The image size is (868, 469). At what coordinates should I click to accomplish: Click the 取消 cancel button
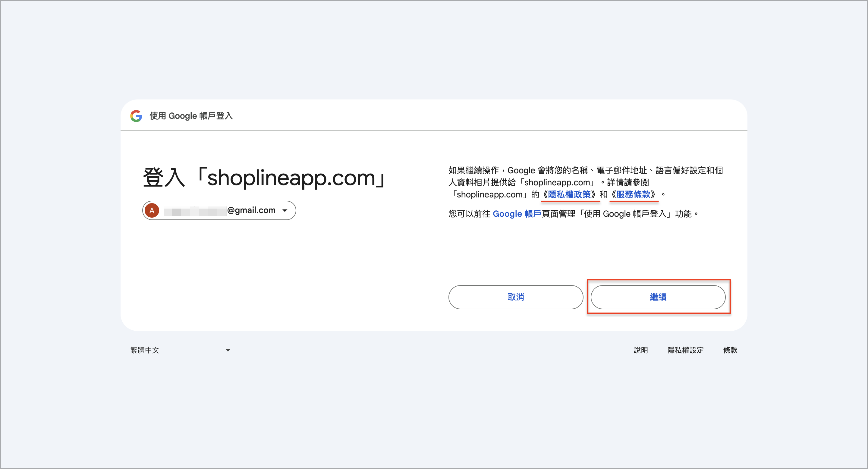(x=516, y=297)
